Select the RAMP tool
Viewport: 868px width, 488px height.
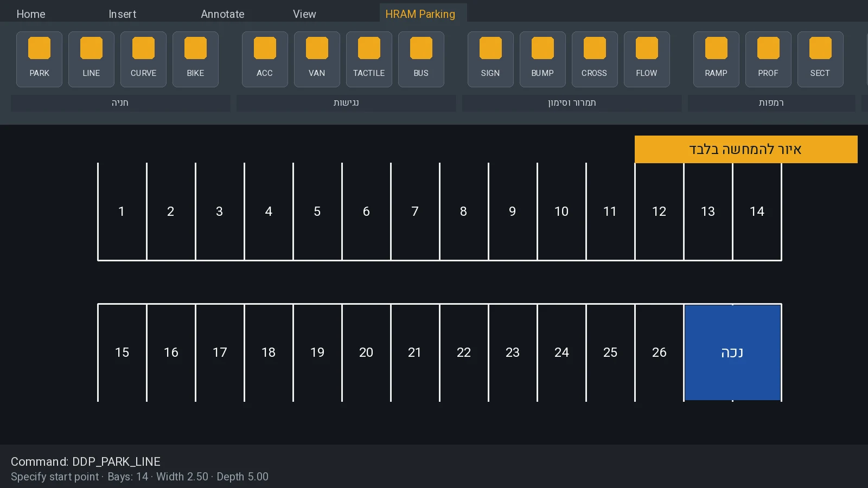click(x=716, y=59)
